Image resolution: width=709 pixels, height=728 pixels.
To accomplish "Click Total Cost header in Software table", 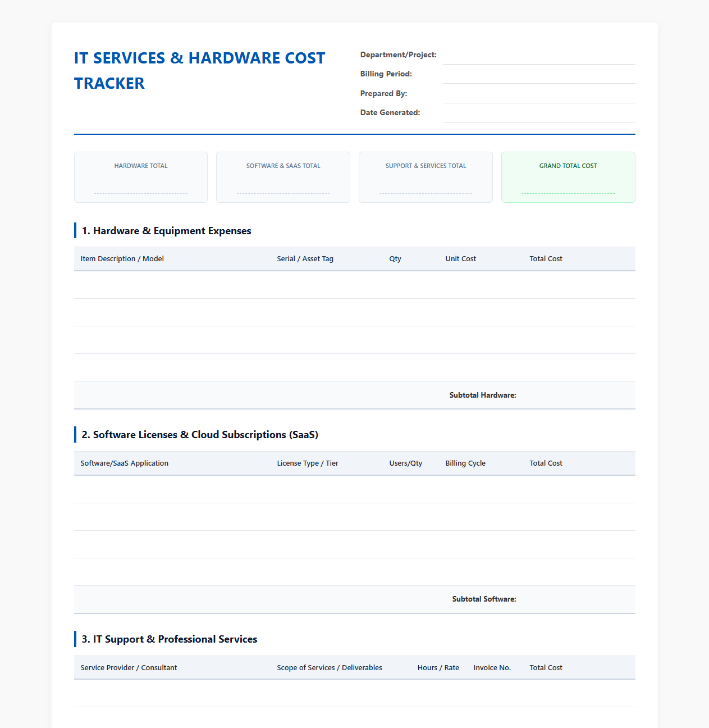I will [x=546, y=463].
